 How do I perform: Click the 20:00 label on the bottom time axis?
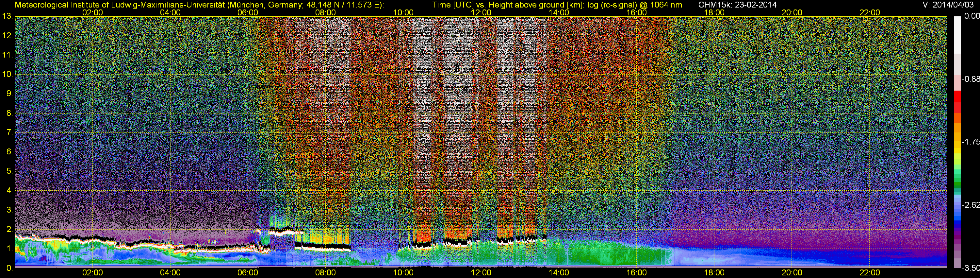tap(792, 273)
